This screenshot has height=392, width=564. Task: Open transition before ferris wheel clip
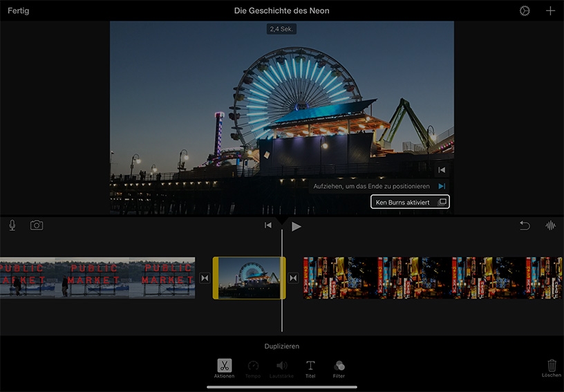(x=205, y=278)
